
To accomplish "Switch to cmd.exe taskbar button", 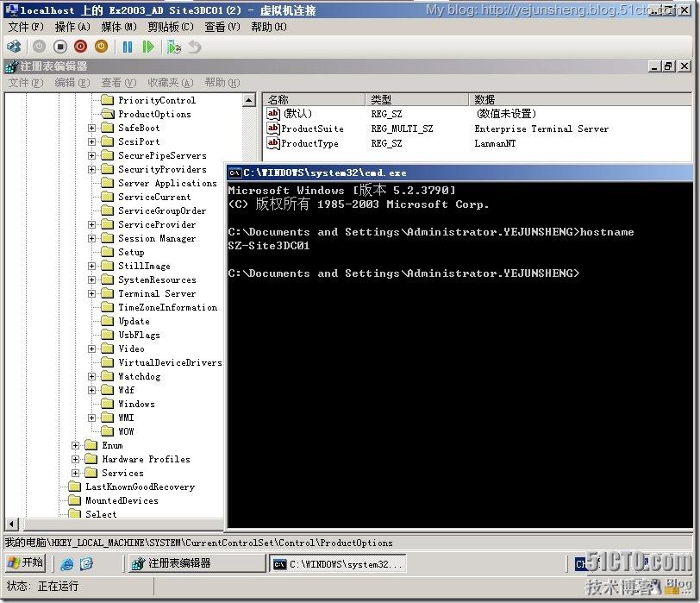I will pyautogui.click(x=338, y=564).
